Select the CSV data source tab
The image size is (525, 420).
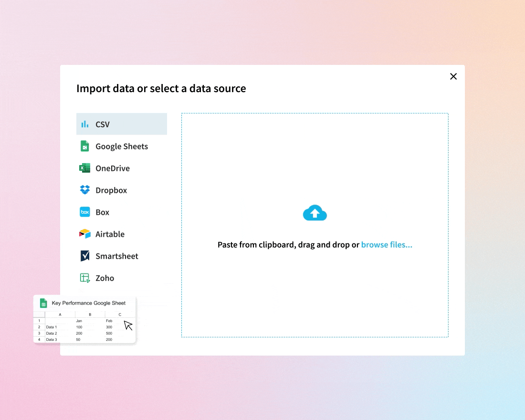click(x=122, y=124)
